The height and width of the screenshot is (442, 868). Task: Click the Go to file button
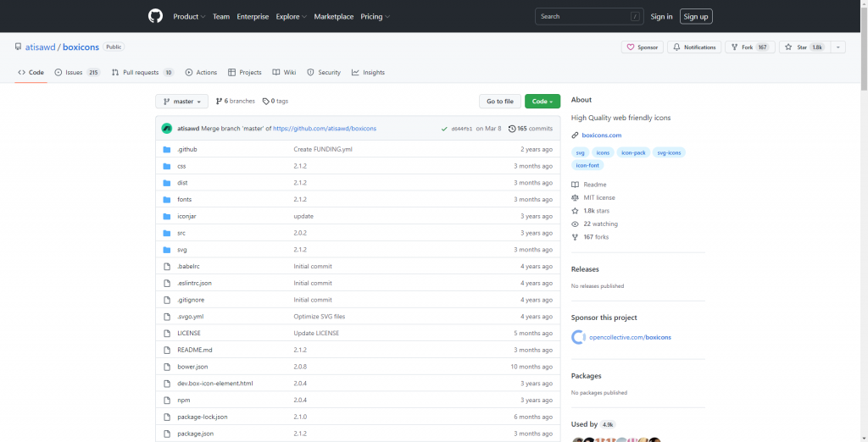pos(500,102)
